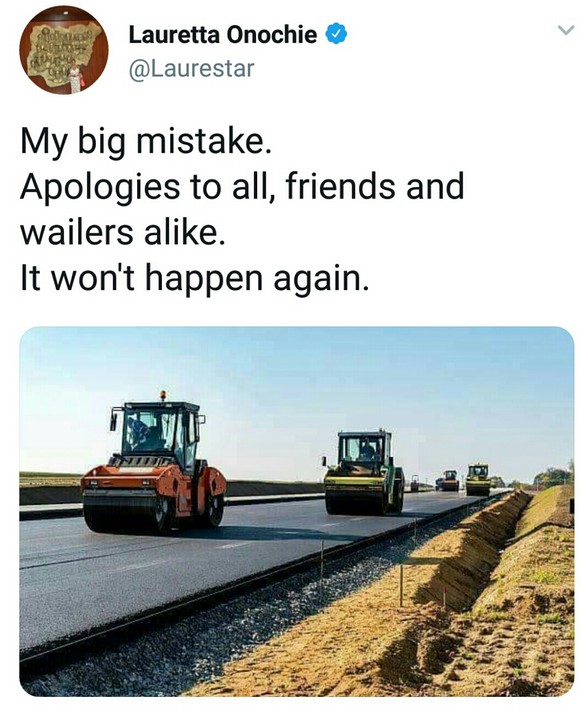This screenshot has height=720, width=581.
Task: Tap the small red roller in the distance
Action: (449, 481)
